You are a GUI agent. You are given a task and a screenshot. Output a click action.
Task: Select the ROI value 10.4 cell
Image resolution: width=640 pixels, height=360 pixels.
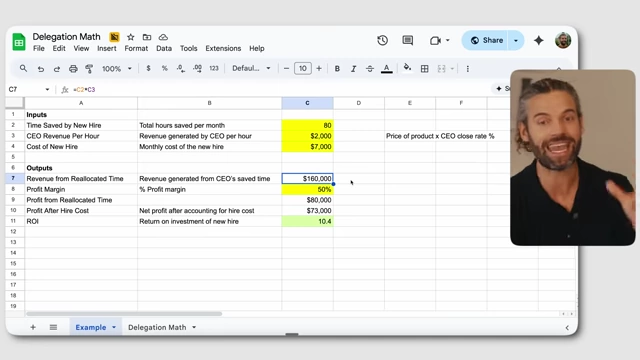point(307,221)
